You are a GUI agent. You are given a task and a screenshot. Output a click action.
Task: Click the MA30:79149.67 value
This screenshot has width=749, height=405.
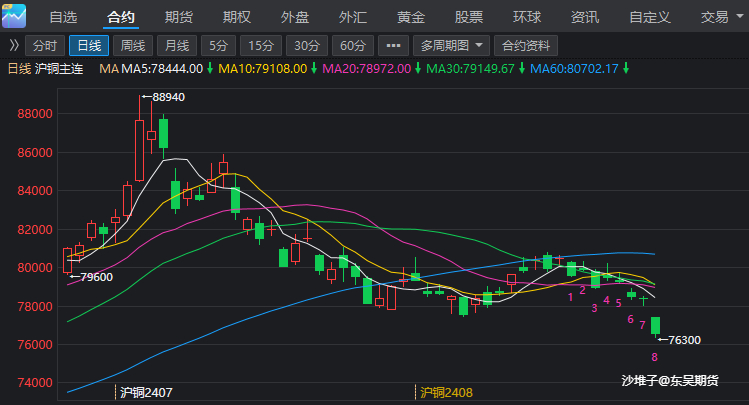click(x=470, y=69)
